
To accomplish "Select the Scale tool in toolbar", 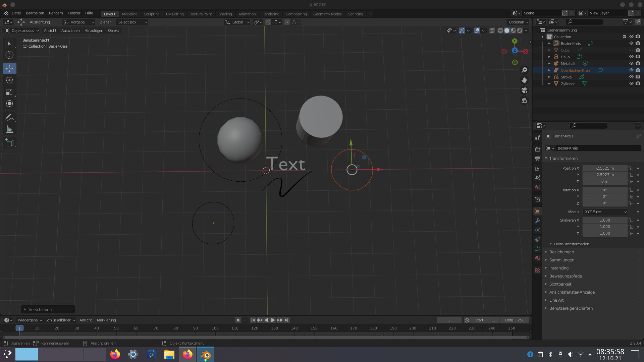I will 9,92.
